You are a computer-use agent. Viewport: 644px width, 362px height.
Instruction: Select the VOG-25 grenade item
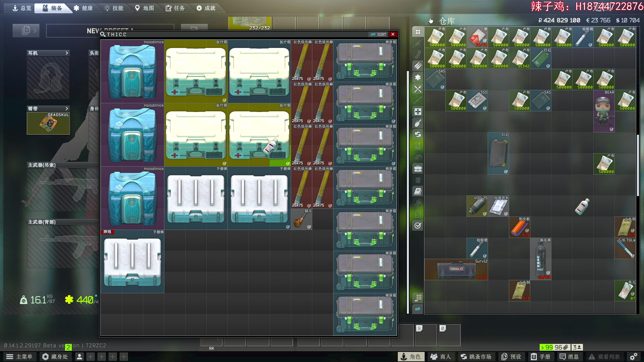click(x=477, y=206)
